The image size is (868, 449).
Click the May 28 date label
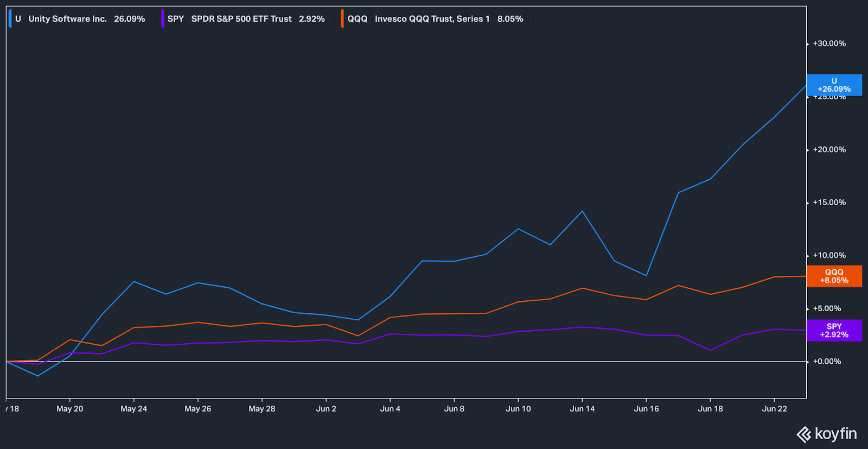click(x=262, y=409)
